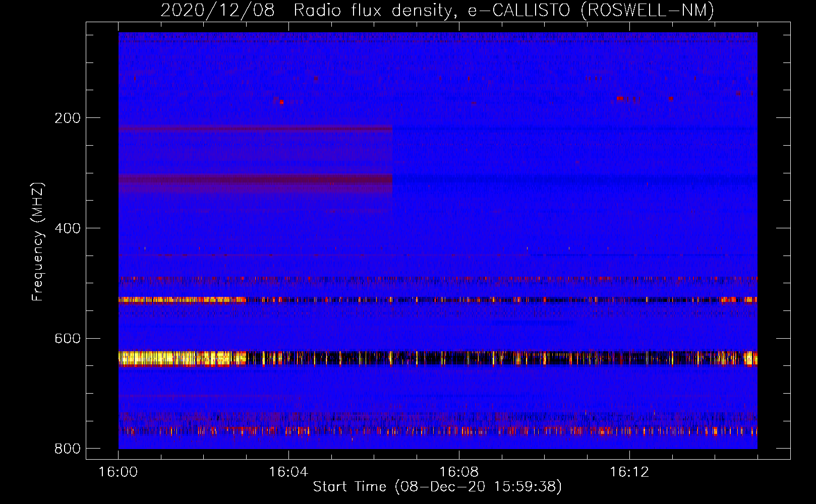816x504 pixels.
Task: Click the 200 frequency tick label
Action: tap(68, 118)
